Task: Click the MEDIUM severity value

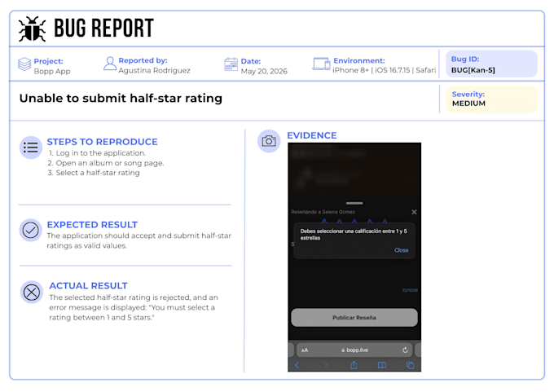Action: pyautogui.click(x=468, y=104)
